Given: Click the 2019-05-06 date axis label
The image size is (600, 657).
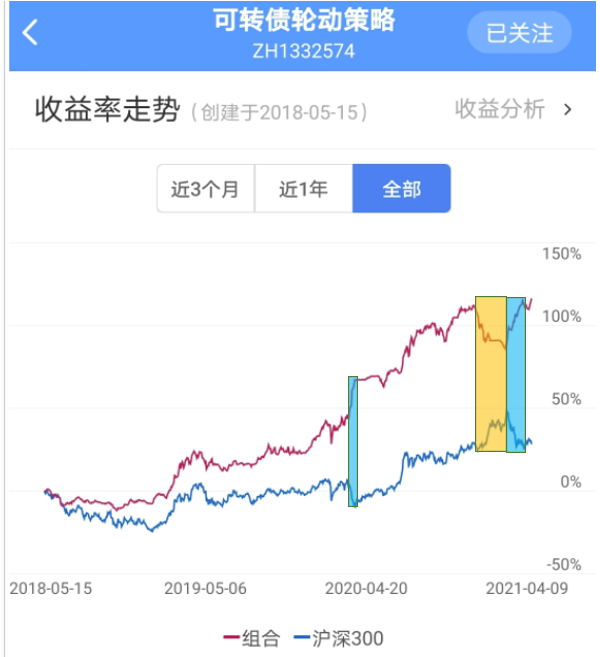Looking at the screenshot, I should (205, 589).
